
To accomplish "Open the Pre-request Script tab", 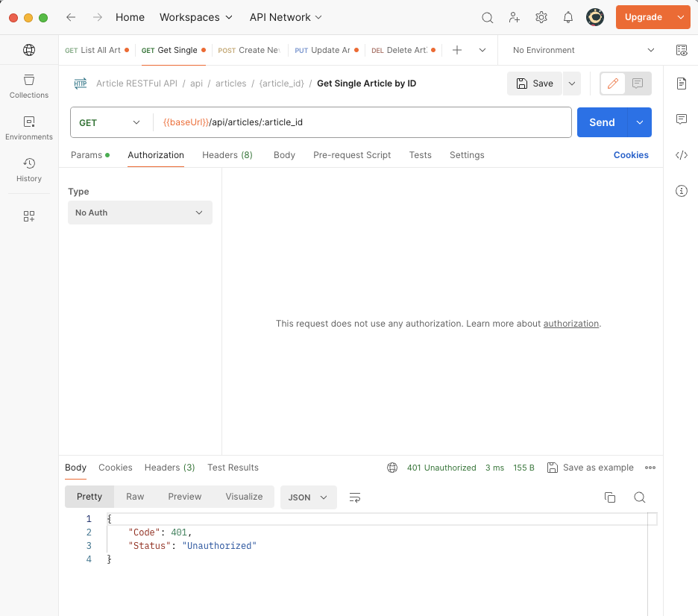I will click(352, 155).
